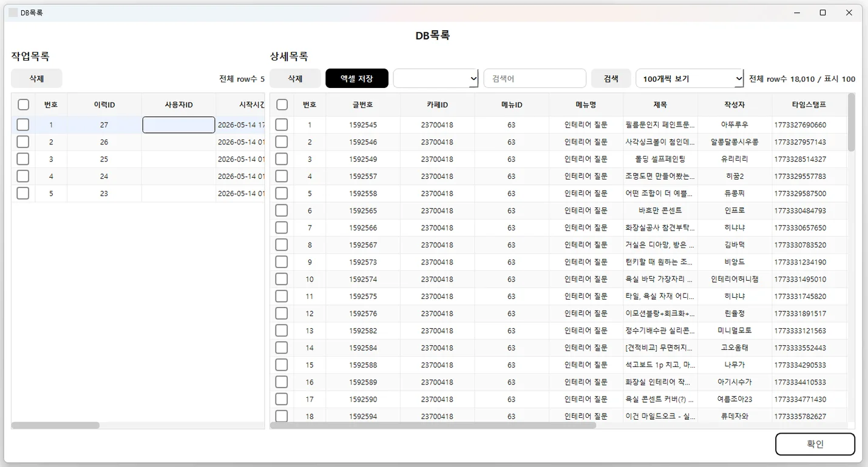Click the 상세목록 horizontal scrollbar thumb
This screenshot has width=868, height=467.
click(x=433, y=425)
